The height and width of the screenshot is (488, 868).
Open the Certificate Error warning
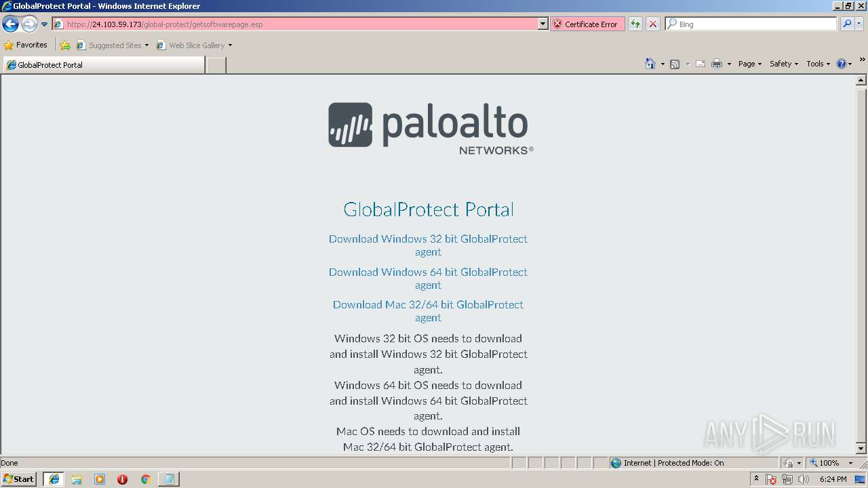click(x=587, y=24)
